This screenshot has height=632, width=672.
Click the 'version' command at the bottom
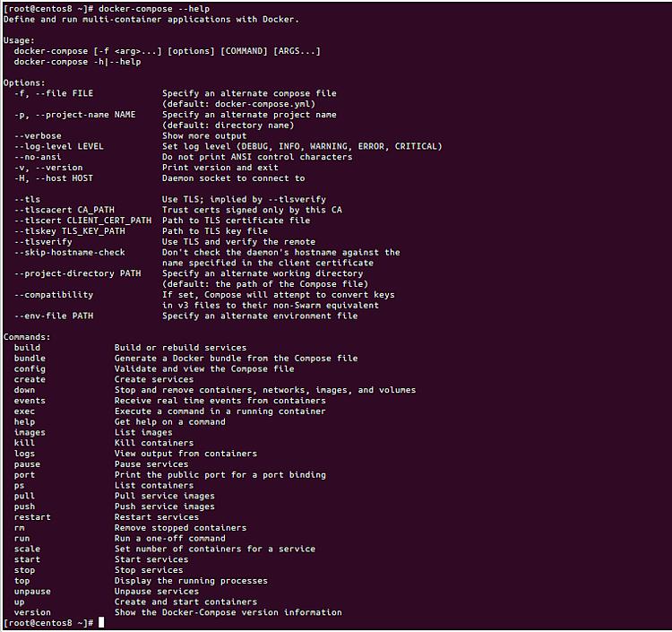pos(32,612)
